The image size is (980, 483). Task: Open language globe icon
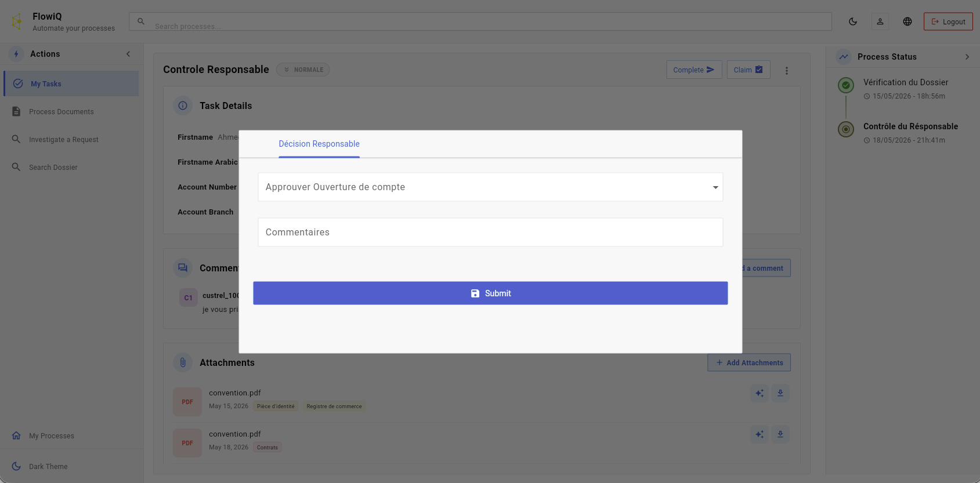(907, 21)
